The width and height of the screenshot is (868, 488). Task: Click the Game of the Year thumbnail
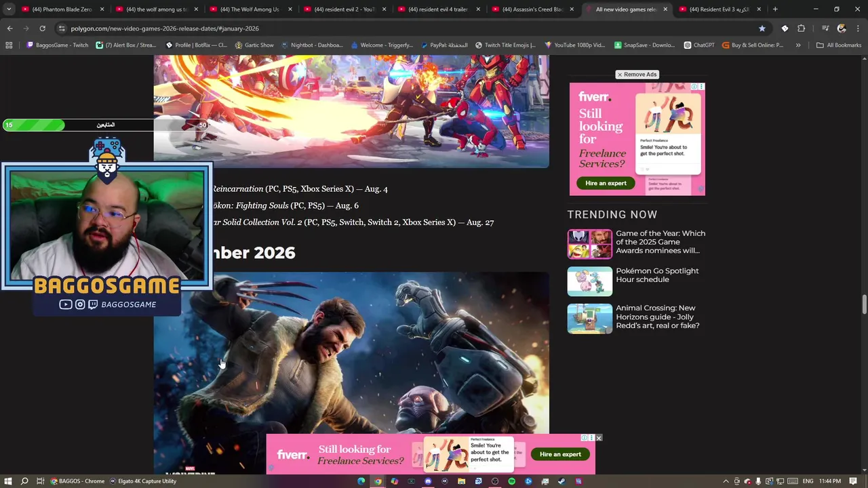coord(589,244)
